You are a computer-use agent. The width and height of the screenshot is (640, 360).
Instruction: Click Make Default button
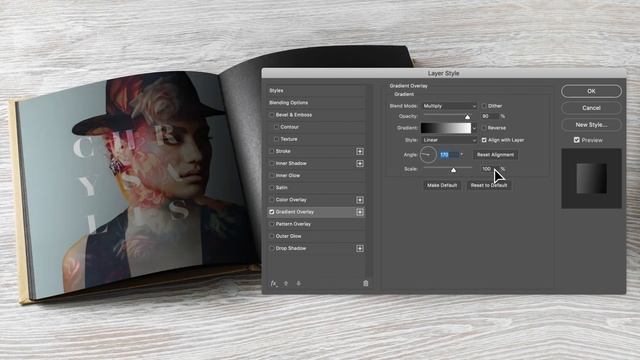coord(442,186)
